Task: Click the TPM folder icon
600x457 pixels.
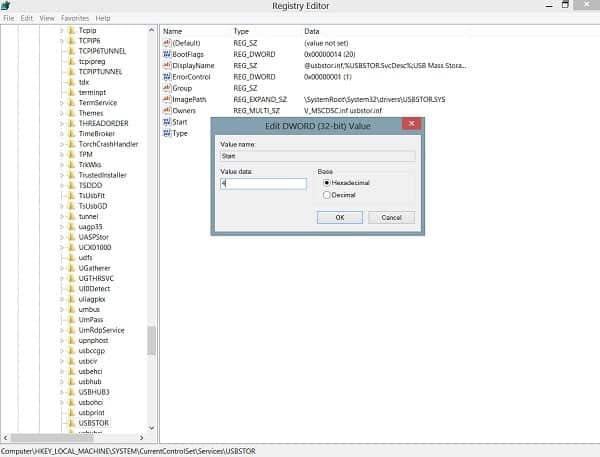Action: click(x=71, y=154)
